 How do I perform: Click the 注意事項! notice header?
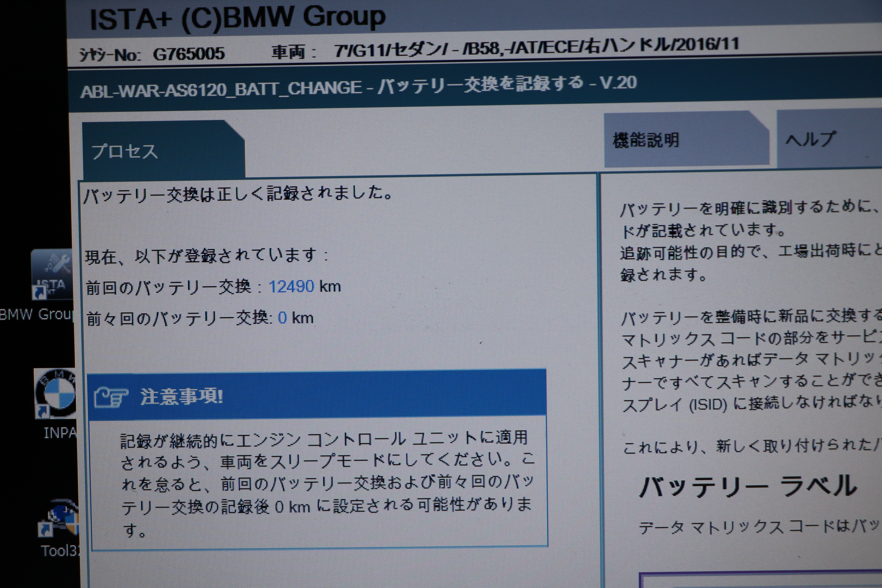tap(317, 394)
